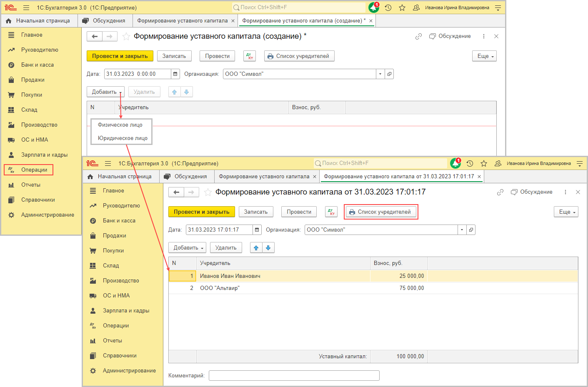Open organization card button in creation form
This screenshot has width=588, height=387.
pos(389,74)
